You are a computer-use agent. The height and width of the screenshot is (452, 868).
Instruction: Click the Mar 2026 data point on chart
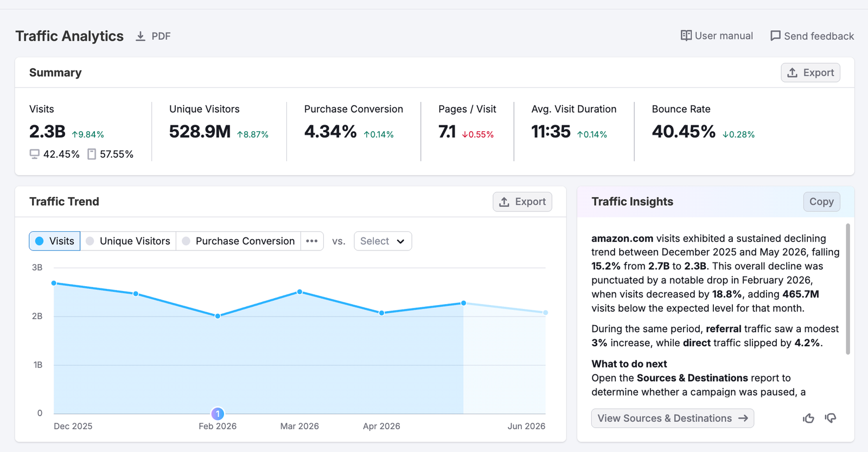pos(299,292)
